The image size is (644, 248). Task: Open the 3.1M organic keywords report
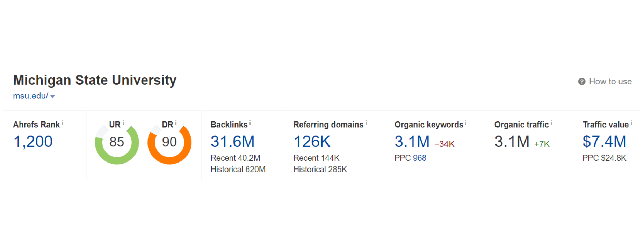[412, 142]
